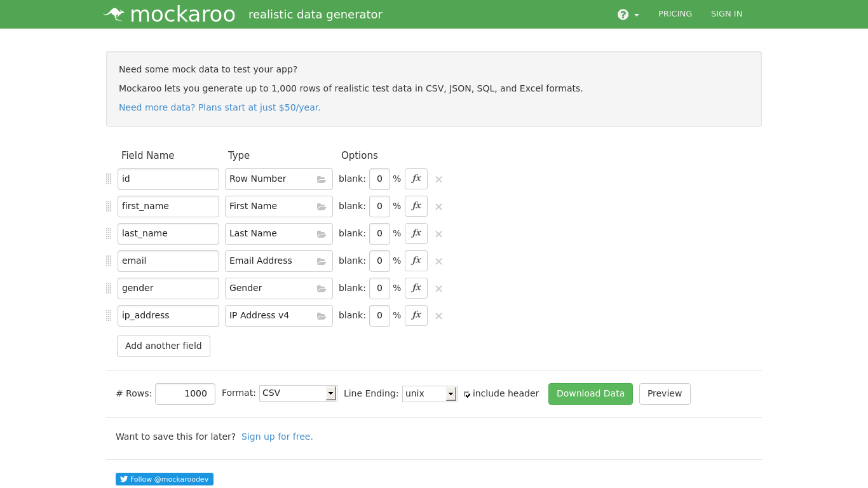Remove the ip_address field row
Viewport: 868px width, 488px height.
(x=438, y=316)
